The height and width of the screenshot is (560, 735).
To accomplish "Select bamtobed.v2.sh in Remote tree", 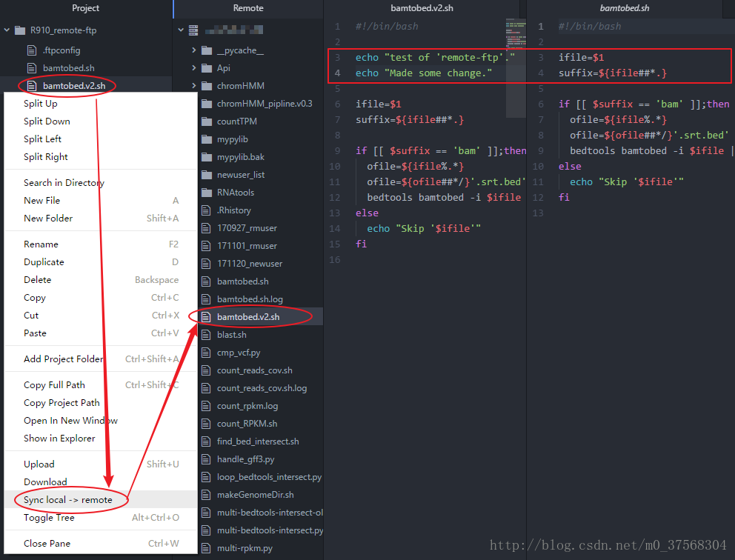I will (x=248, y=317).
